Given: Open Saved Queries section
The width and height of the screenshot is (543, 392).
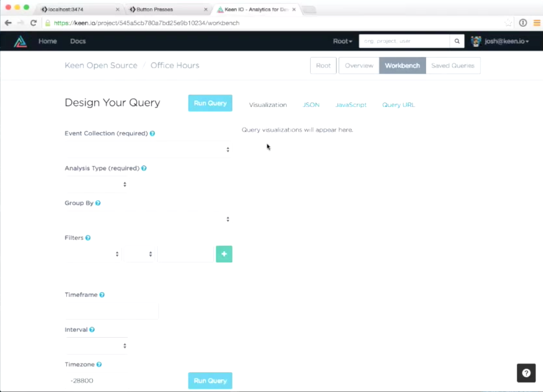Looking at the screenshot, I should point(453,66).
